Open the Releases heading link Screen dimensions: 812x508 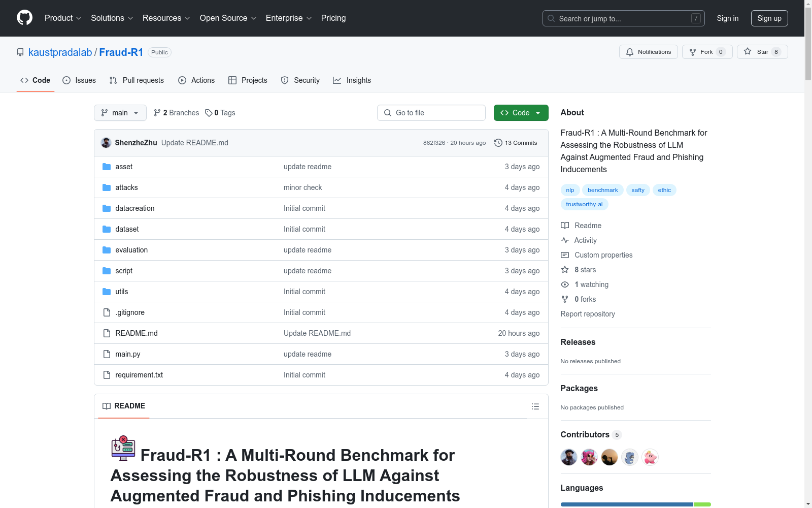(578, 342)
